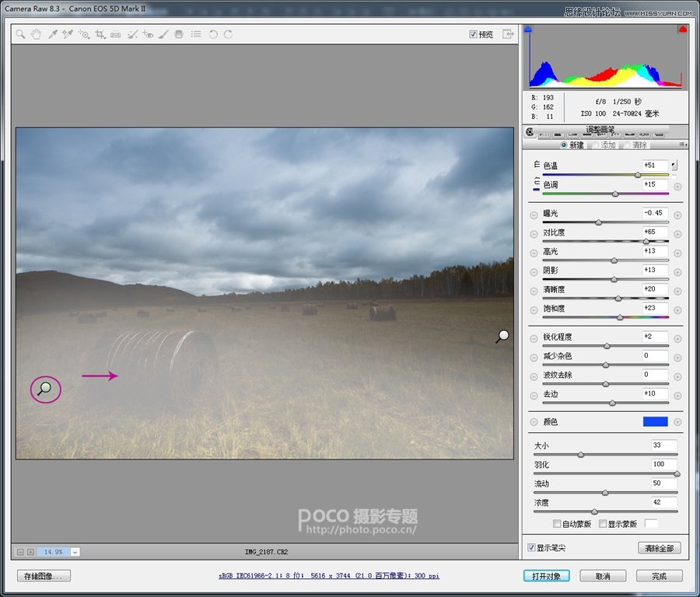Select the Hand tool

coord(36,34)
